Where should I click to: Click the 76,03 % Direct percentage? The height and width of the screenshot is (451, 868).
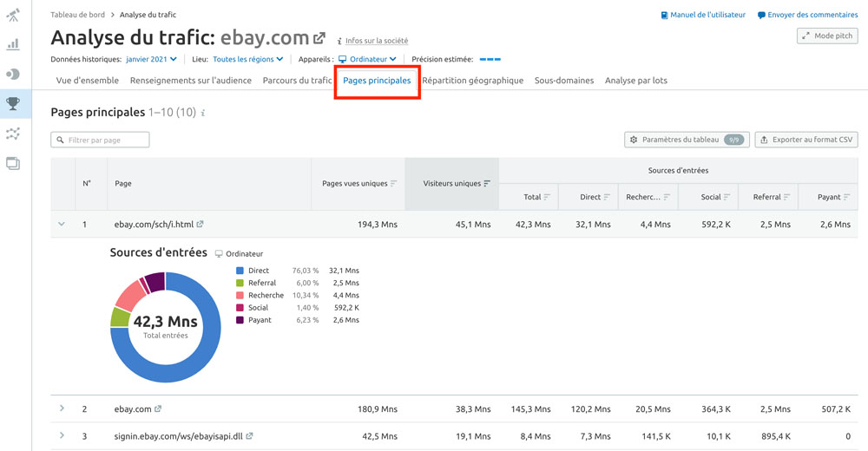click(306, 271)
